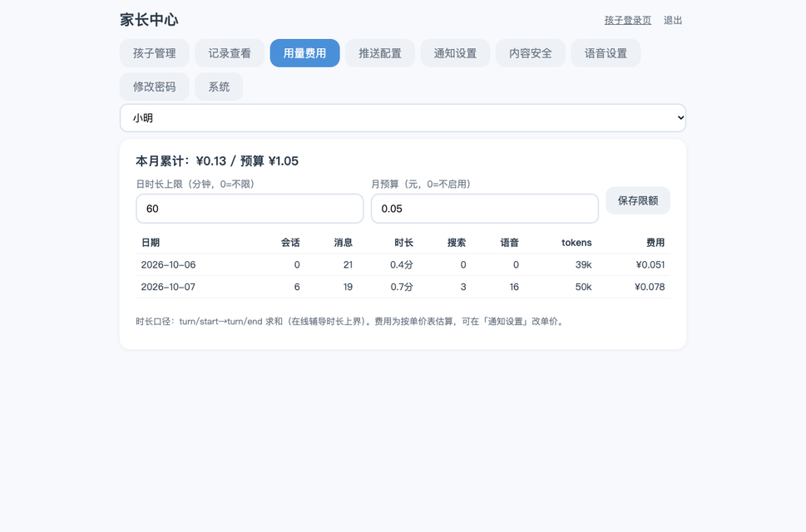Click the 费用 column header
This screenshot has width=806, height=532.
click(x=655, y=243)
